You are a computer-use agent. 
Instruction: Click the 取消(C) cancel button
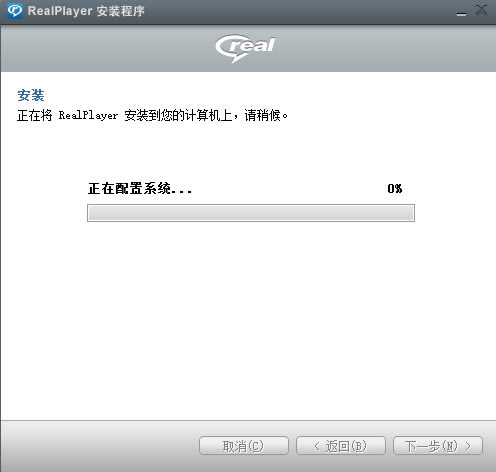coord(244,446)
